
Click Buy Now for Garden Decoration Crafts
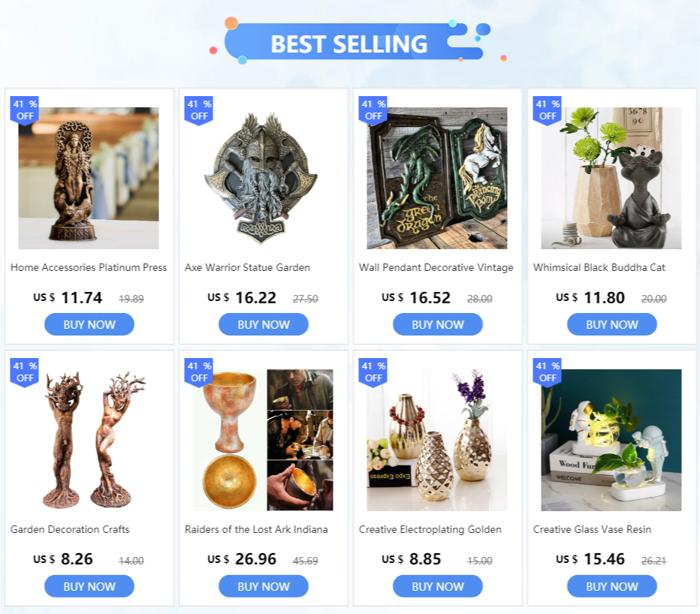click(89, 586)
